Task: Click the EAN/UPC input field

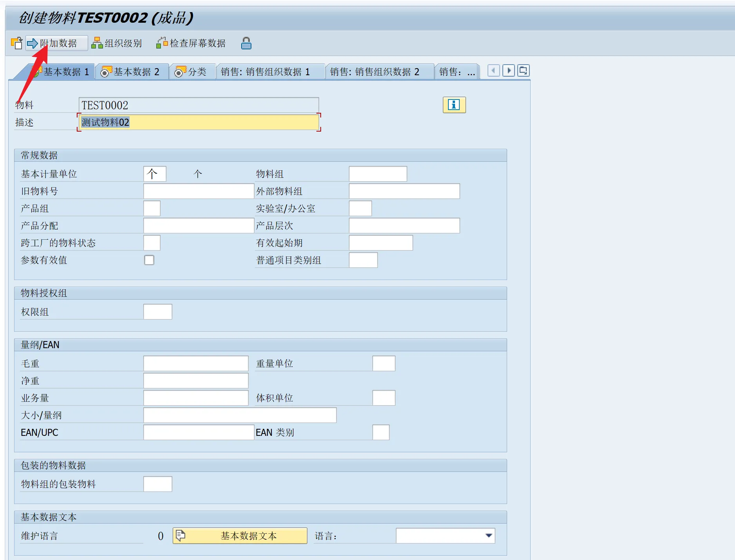Action: (x=199, y=432)
